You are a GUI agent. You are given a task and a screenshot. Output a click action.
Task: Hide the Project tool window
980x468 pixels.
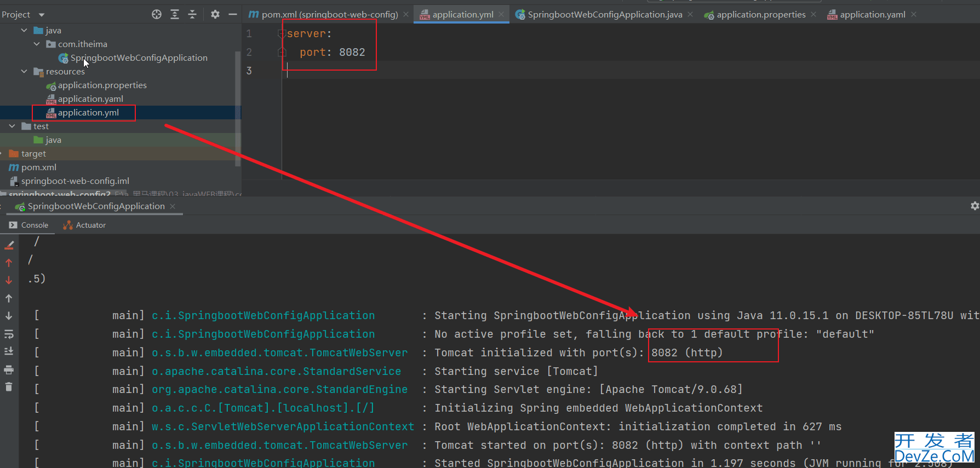point(233,14)
